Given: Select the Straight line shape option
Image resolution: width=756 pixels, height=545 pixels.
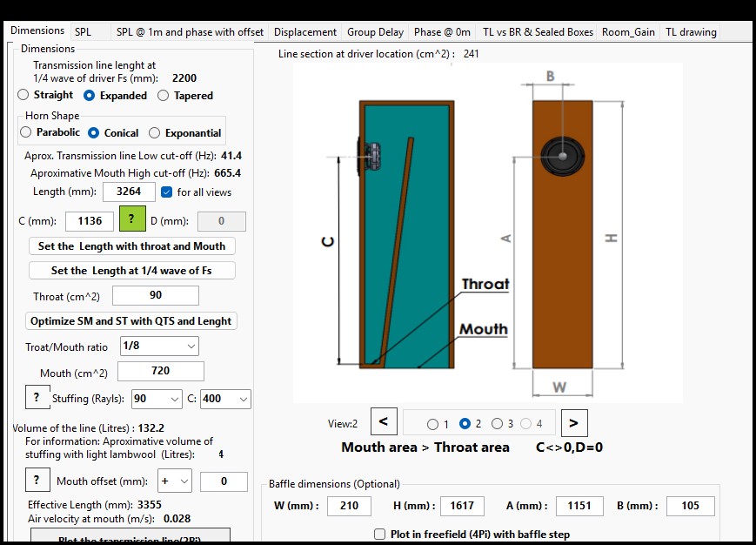Looking at the screenshot, I should (24, 95).
